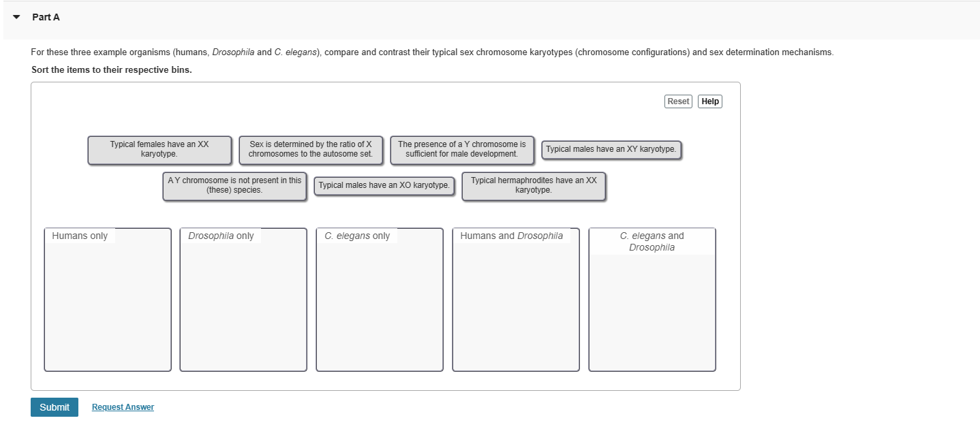Collapse the Part A section
Screen dimensions: 980x429
pos(16,17)
